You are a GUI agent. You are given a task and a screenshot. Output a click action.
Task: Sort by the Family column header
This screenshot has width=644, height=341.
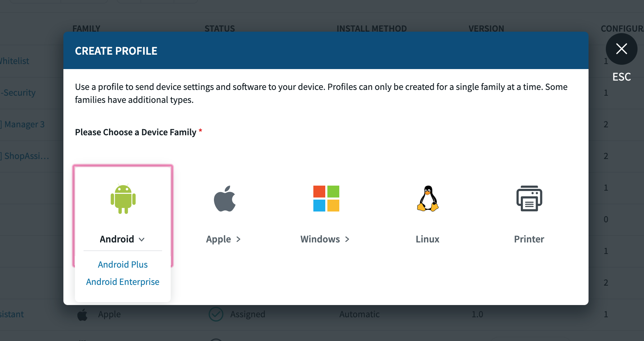tap(86, 28)
